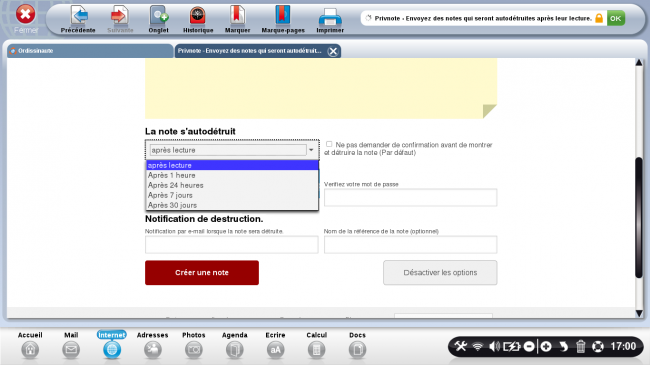This screenshot has width=650, height=365.
Task: Click the zoom in plus icon
Action: pyautogui.click(x=546, y=346)
